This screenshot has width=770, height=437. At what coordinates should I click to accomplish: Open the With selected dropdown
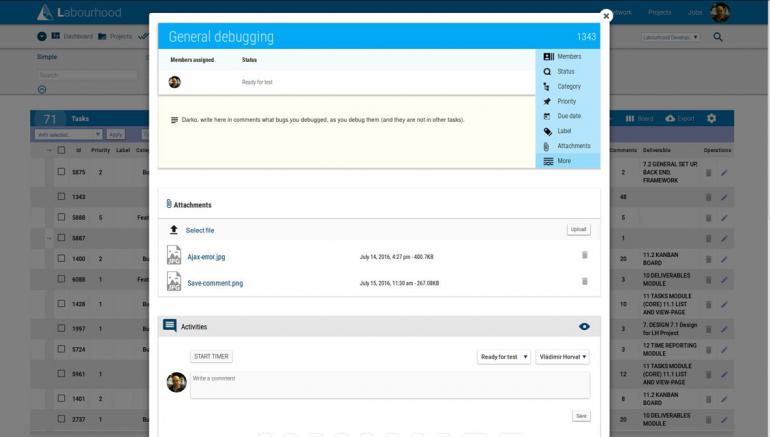point(68,135)
